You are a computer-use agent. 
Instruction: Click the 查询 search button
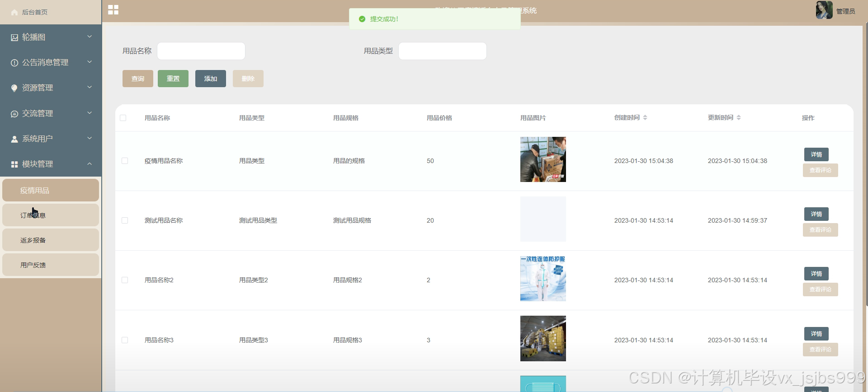138,79
